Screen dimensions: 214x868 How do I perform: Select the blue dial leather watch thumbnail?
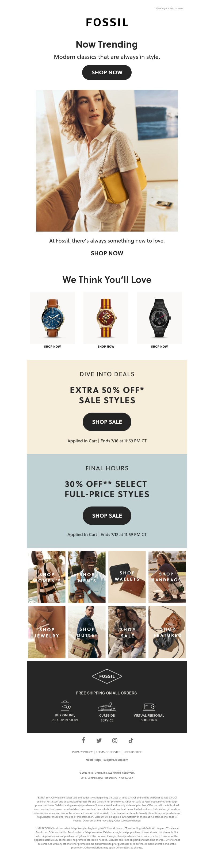point(52,318)
